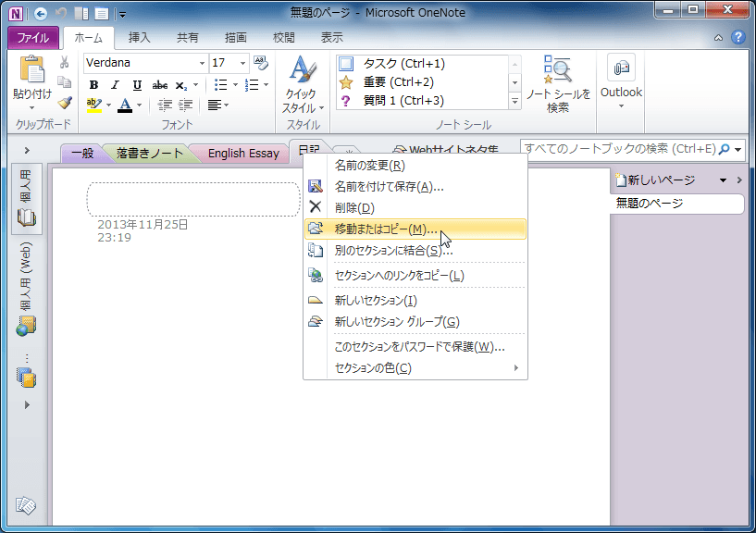This screenshot has height=533, width=756.
Task: Open the Quick Styles gallery
Action: click(x=303, y=85)
